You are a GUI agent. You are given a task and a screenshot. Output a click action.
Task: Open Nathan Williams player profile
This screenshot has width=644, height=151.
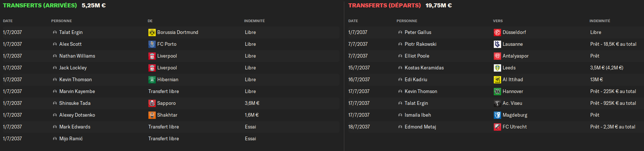(x=77, y=56)
